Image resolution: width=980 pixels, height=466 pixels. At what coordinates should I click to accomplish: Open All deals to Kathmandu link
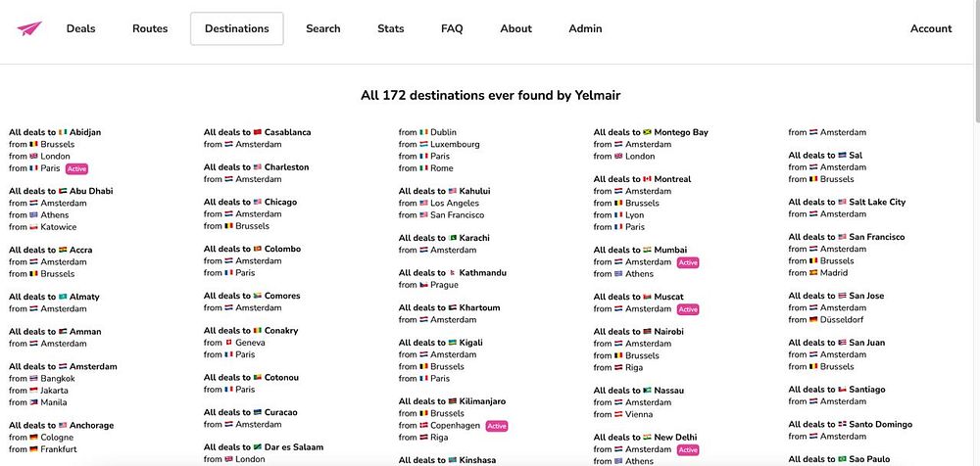(452, 273)
